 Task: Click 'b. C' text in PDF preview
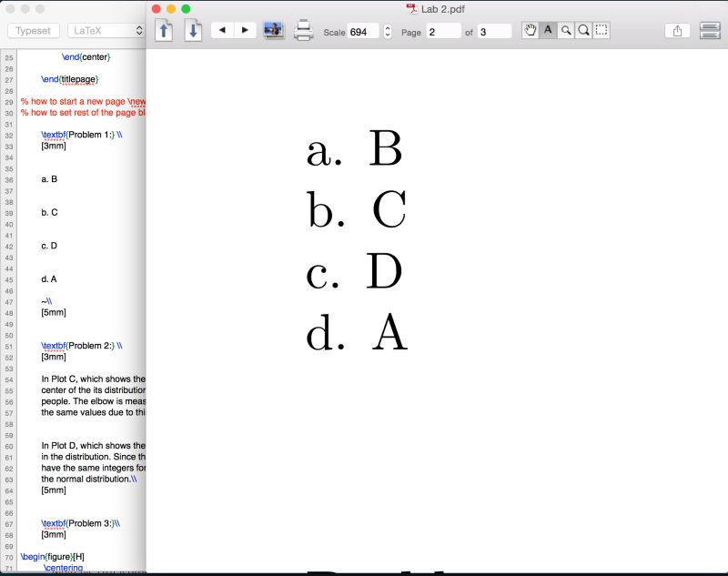[357, 209]
